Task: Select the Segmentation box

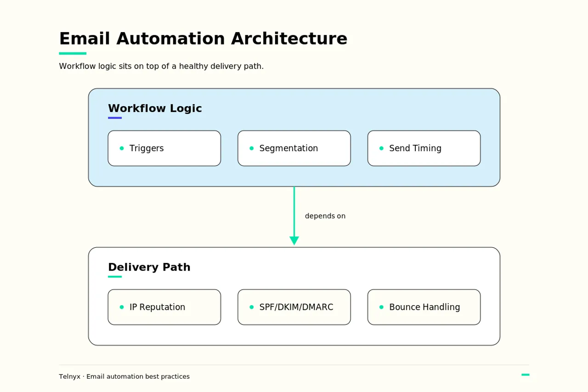Action: [x=294, y=148]
